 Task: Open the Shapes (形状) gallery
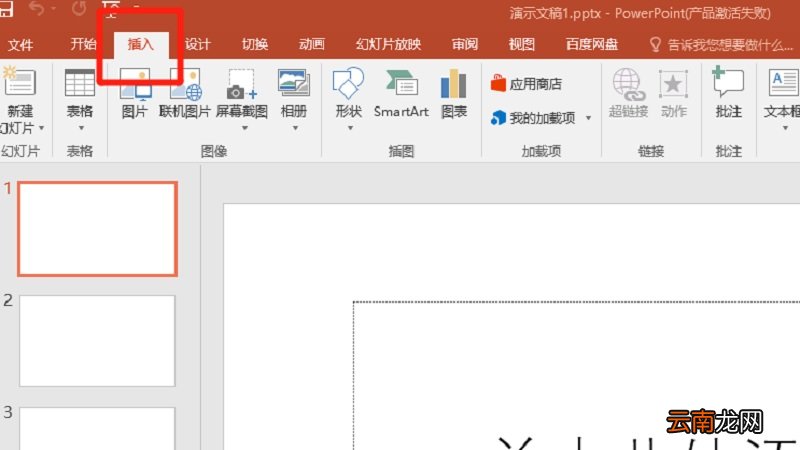(348, 83)
